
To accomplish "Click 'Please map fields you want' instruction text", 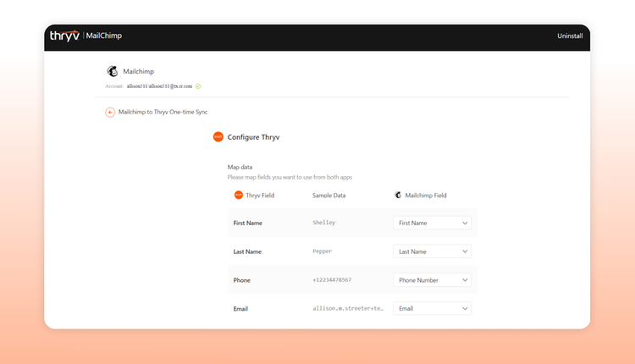I will [x=290, y=177].
